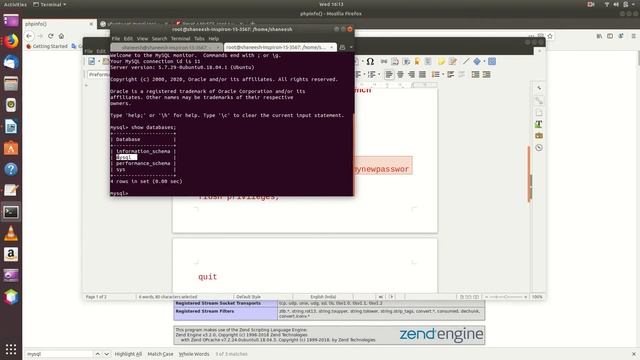Open terminal File menu

click(116, 38)
